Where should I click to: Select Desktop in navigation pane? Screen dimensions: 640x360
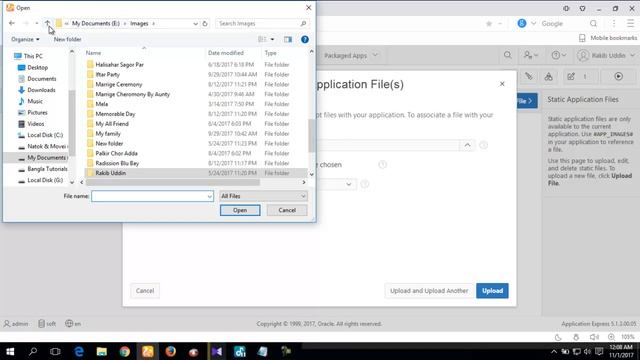[37, 67]
